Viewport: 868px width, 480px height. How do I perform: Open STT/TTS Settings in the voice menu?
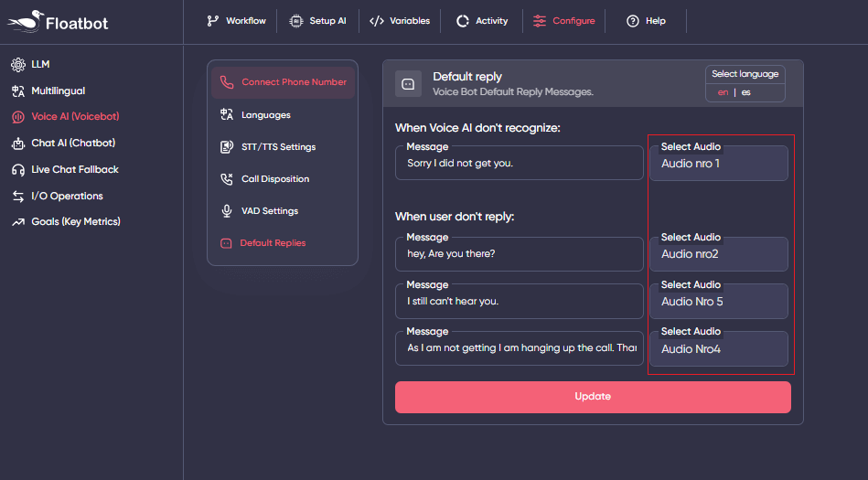(278, 147)
